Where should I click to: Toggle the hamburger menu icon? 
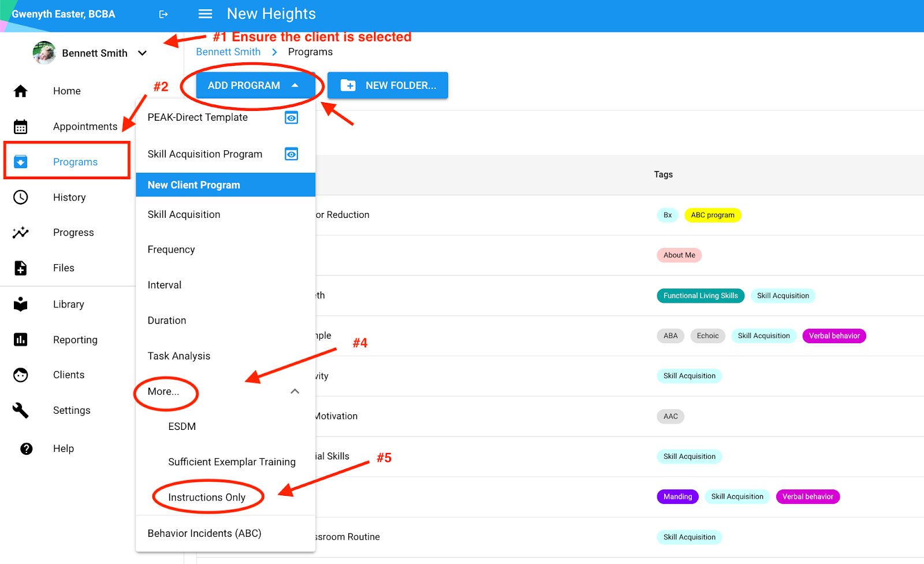click(205, 14)
